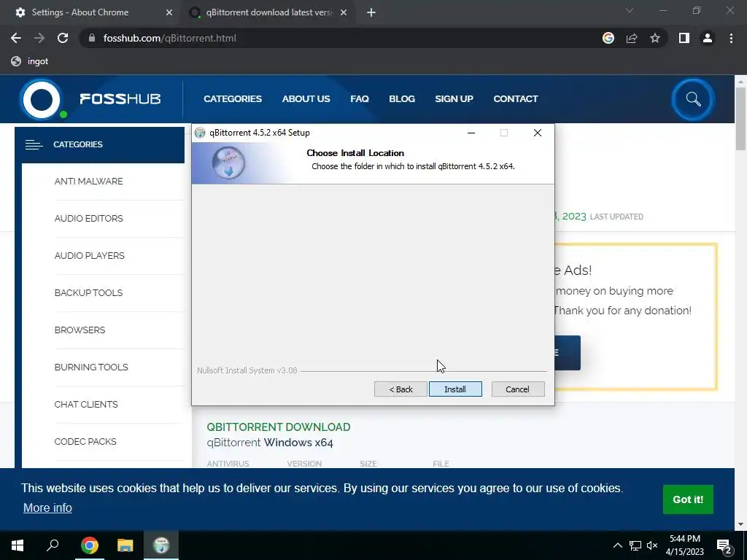Toggle Chrome side panel icon
The image size is (747, 560).
coord(684,38)
